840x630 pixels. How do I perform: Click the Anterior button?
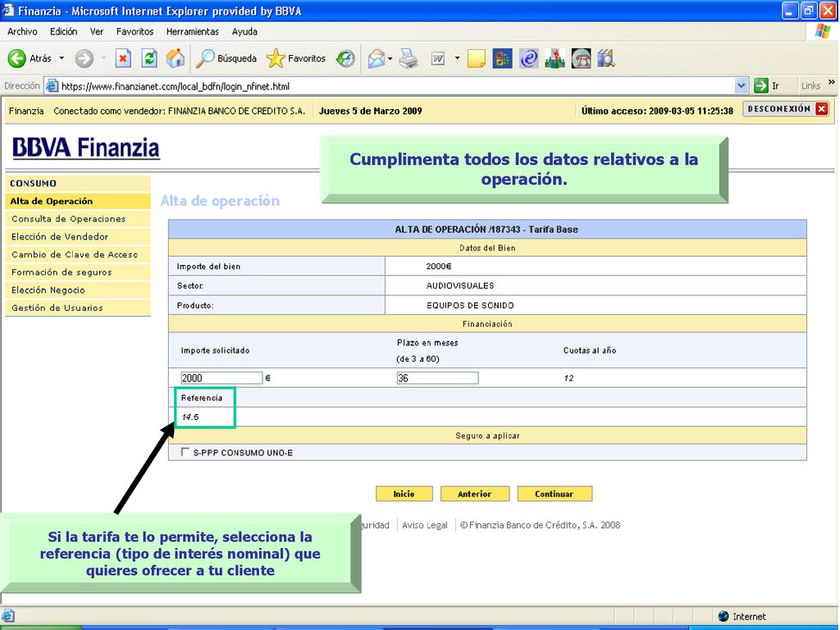475,494
